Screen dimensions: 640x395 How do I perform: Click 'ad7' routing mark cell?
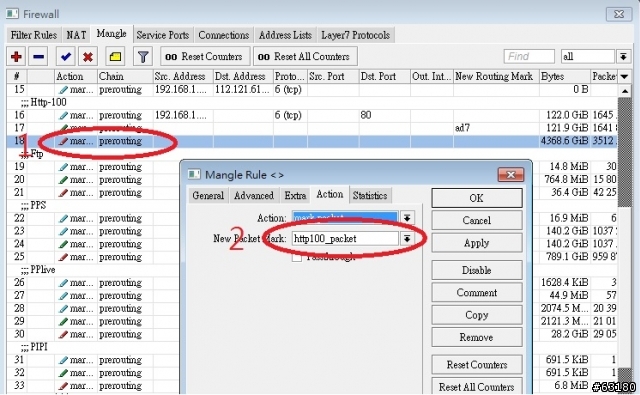tap(496, 128)
